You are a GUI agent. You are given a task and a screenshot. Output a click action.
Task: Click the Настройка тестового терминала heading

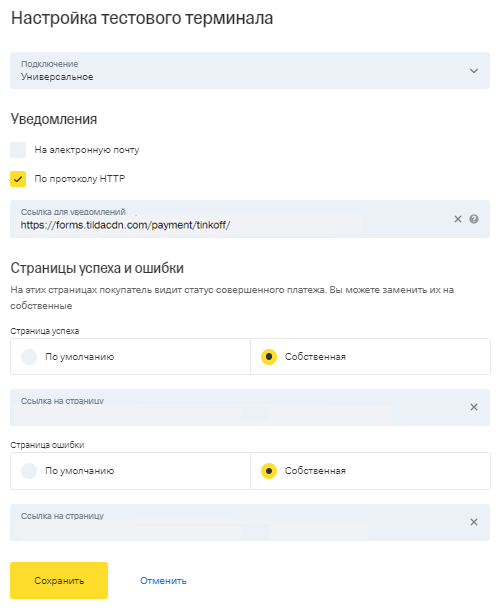click(142, 18)
